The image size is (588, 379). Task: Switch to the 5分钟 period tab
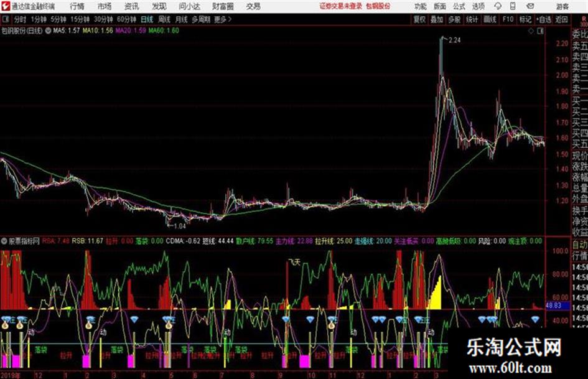[58, 19]
